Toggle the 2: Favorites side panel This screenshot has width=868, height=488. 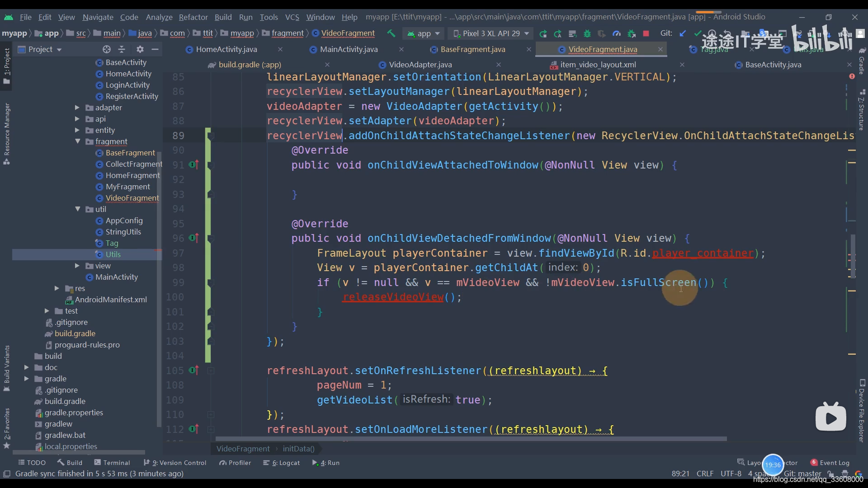(6, 428)
